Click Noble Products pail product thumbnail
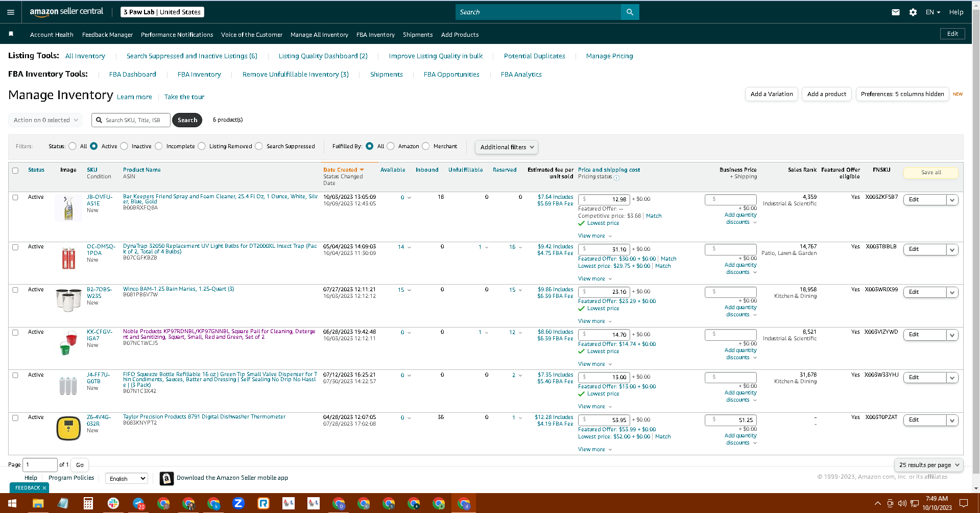The image size is (980, 513). tap(68, 343)
